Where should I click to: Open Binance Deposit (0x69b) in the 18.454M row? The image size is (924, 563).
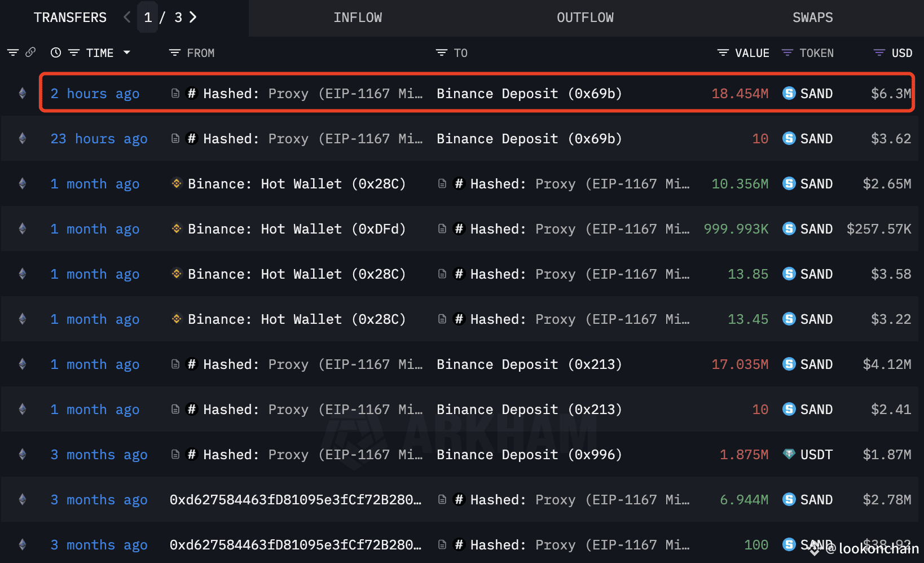(529, 94)
